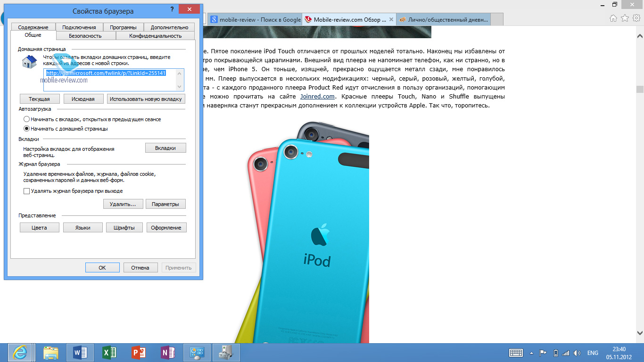Open the last pinned taskbar program icon
Screen dimensions: 644x362
coord(226,353)
